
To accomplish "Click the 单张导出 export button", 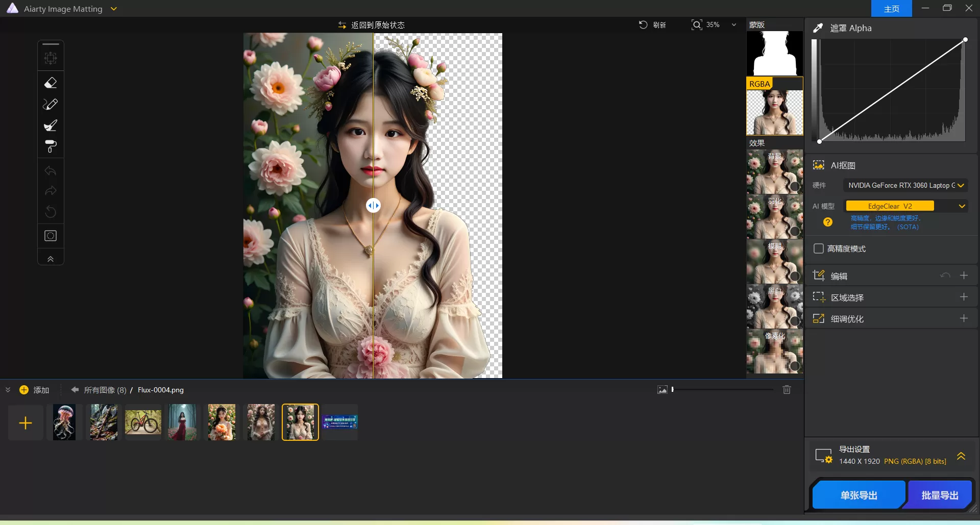I will [859, 494].
